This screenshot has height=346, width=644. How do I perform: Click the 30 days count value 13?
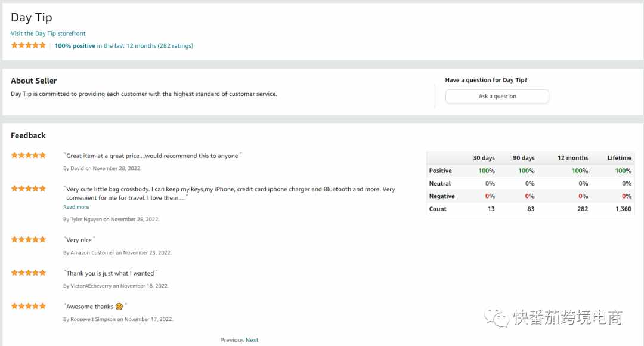[x=491, y=209]
